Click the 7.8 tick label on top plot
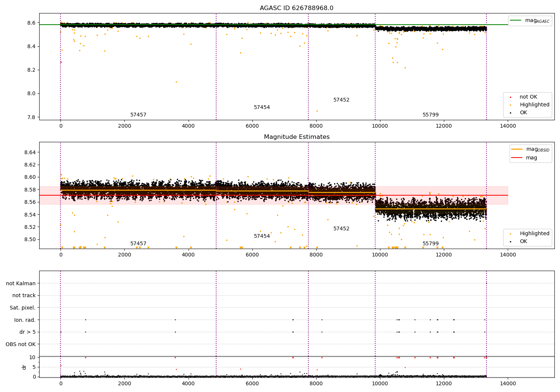 pyautogui.click(x=31, y=117)
